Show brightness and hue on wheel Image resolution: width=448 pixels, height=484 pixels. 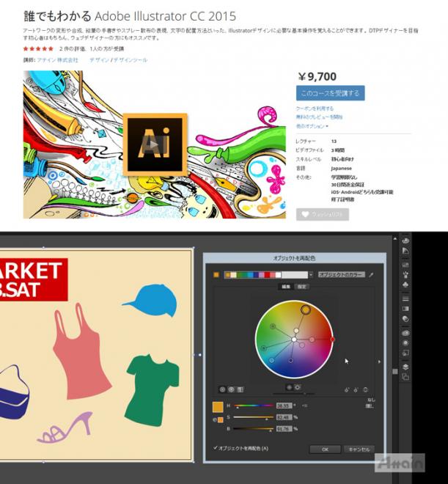(x=298, y=387)
